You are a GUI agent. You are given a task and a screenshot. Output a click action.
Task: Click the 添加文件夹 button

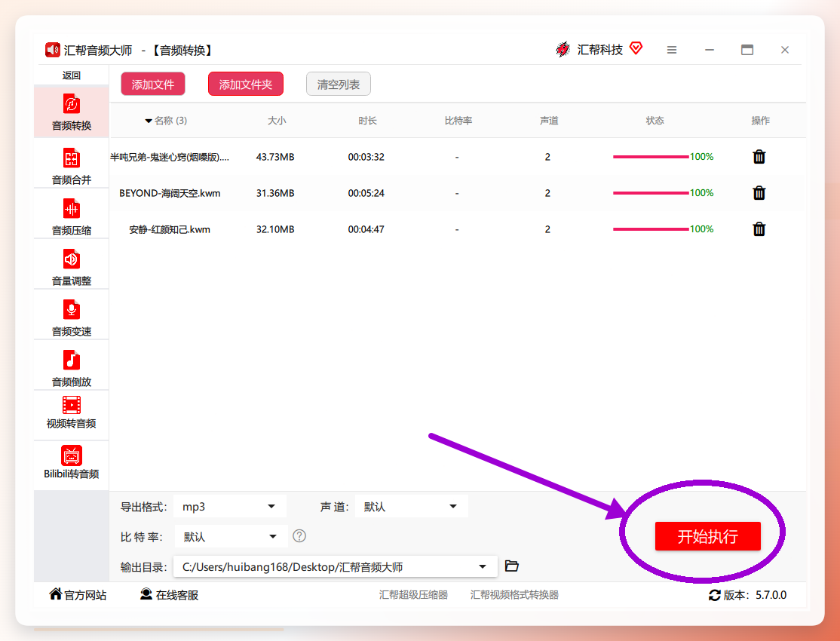point(246,84)
